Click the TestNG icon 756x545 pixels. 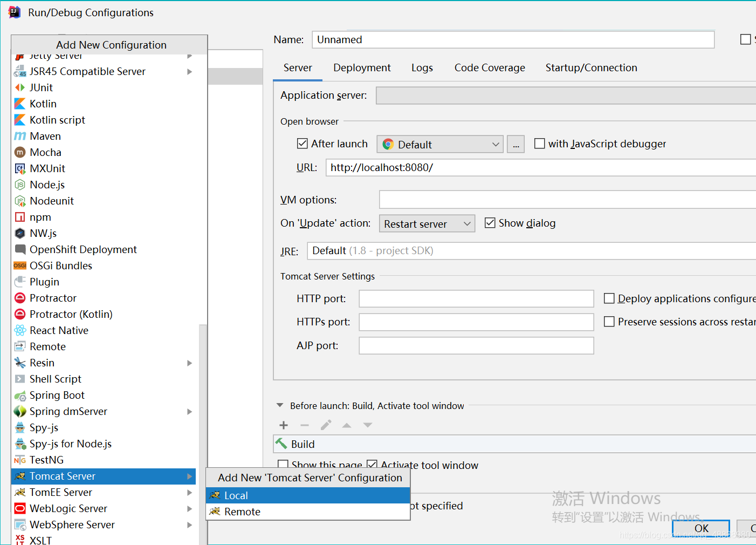click(20, 460)
